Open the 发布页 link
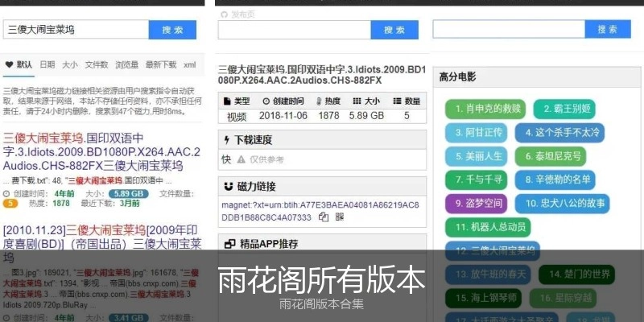Screen dimensions: 644x322 [x=243, y=14]
